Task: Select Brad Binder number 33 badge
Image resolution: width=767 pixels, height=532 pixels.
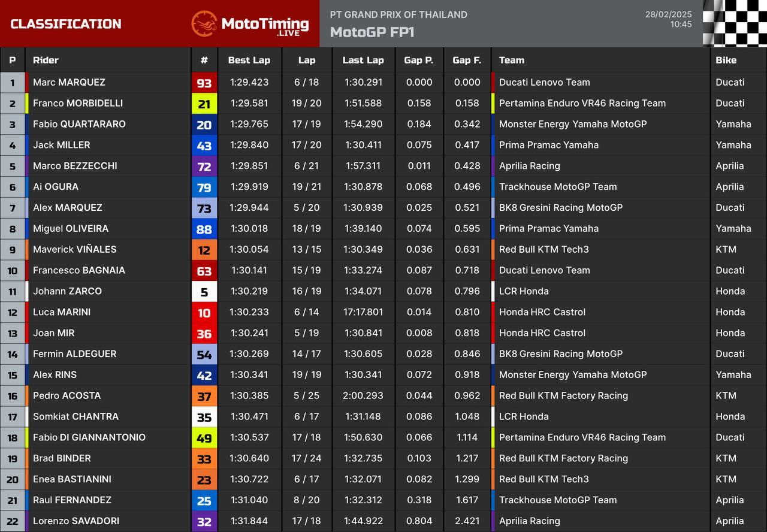Action: click(x=204, y=459)
